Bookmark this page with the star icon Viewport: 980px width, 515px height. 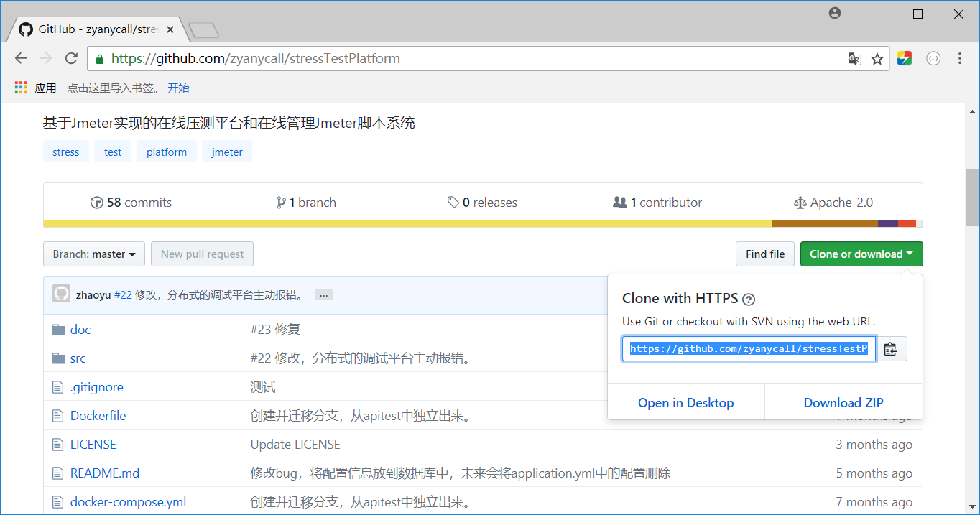(x=877, y=59)
